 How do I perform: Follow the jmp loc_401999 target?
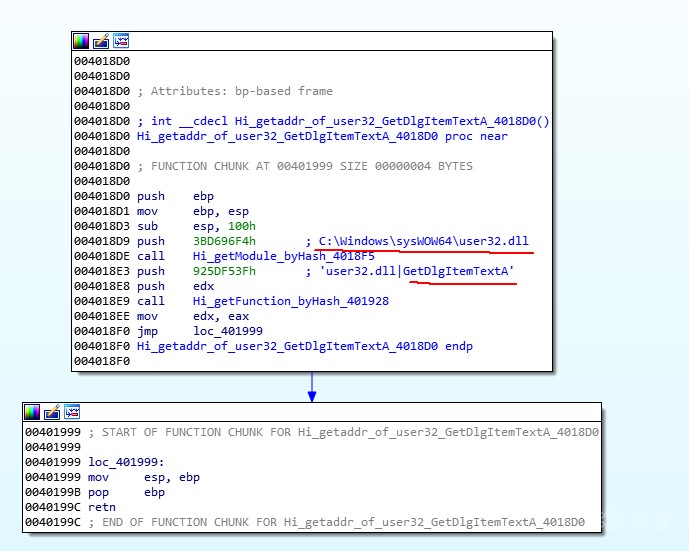pos(228,331)
